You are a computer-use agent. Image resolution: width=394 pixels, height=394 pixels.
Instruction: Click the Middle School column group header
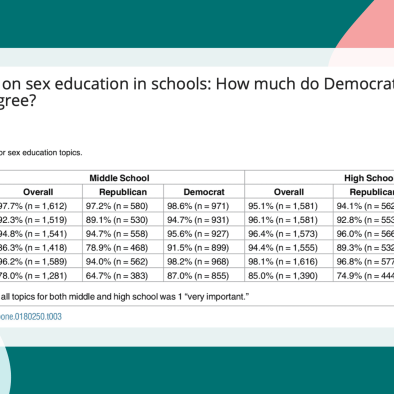[x=119, y=178]
